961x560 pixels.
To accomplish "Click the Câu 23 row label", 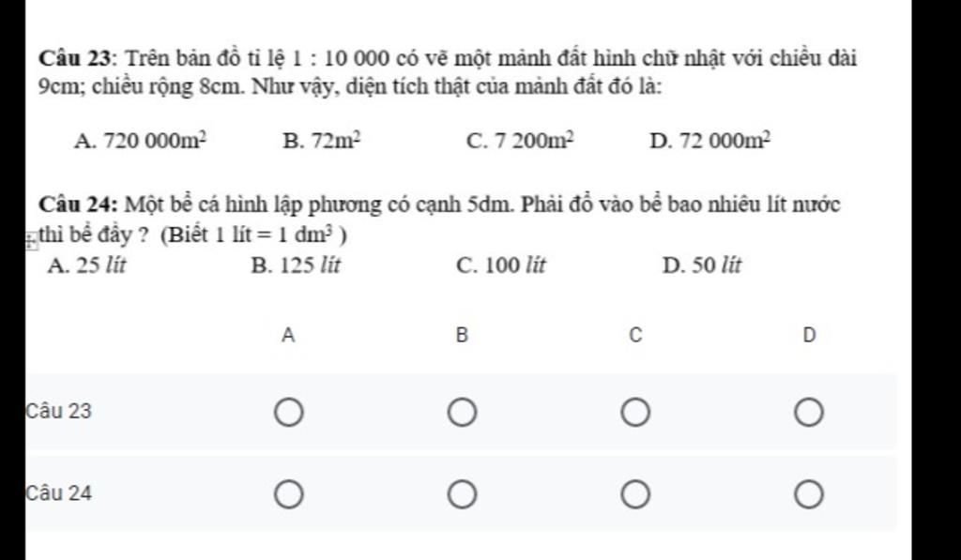I will pyautogui.click(x=59, y=411).
